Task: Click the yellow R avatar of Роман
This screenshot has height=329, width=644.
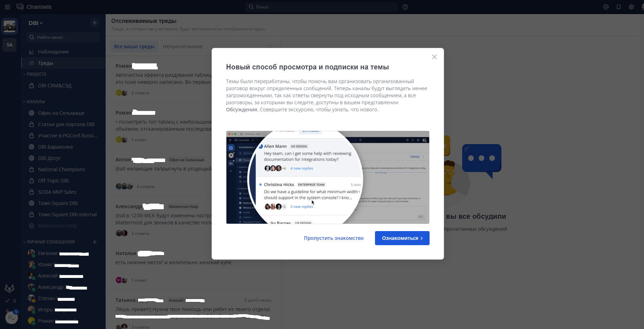Action: click(31, 321)
